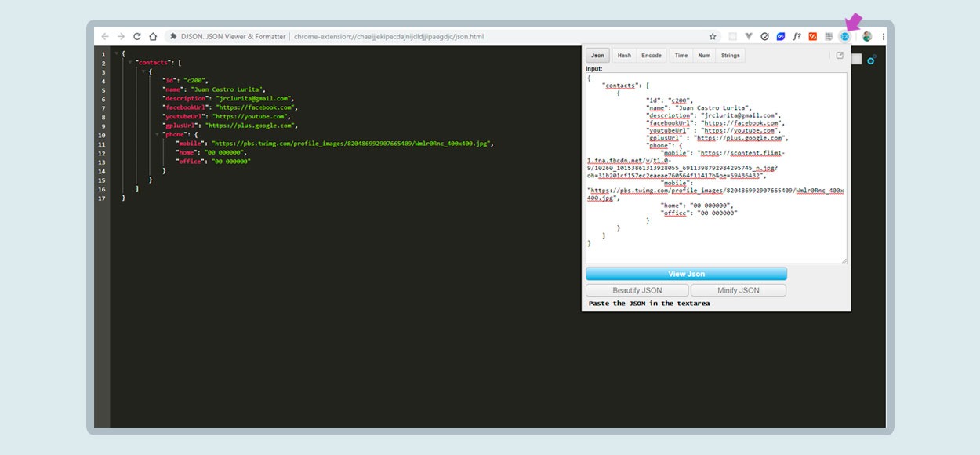Viewport: 980px width, 455px height.
Task: Click the puzzle-piece extension icon in address bar
Action: [173, 36]
